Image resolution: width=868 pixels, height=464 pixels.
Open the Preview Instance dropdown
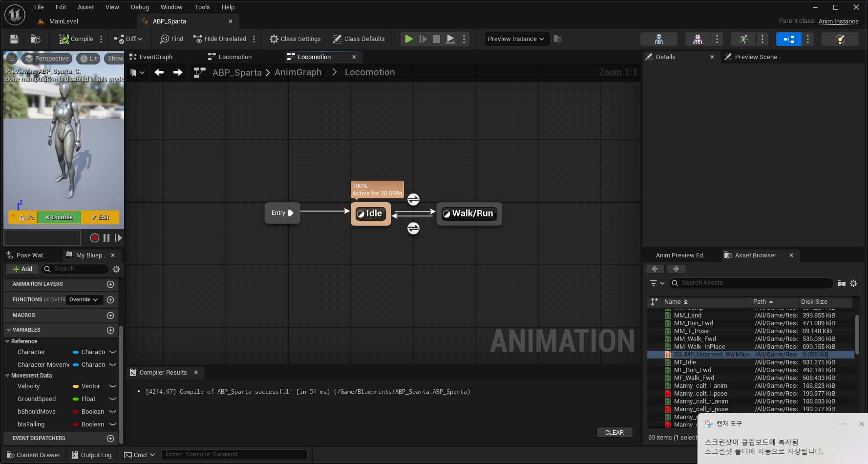tap(516, 39)
